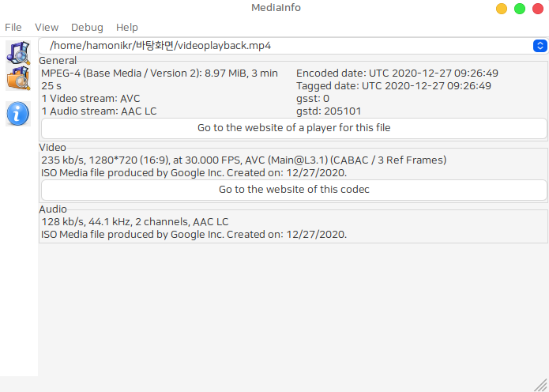Close the MediaInfo window with red button
The image size is (549, 392).
click(538, 9)
